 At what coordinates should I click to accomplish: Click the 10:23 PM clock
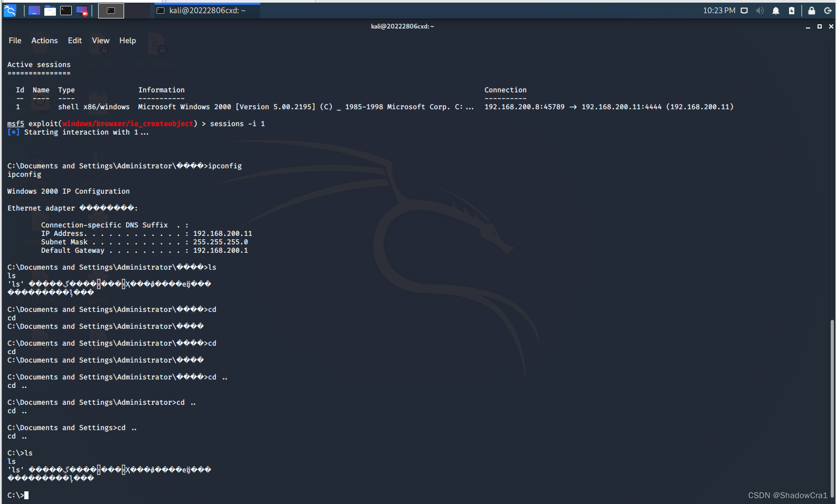[719, 11]
